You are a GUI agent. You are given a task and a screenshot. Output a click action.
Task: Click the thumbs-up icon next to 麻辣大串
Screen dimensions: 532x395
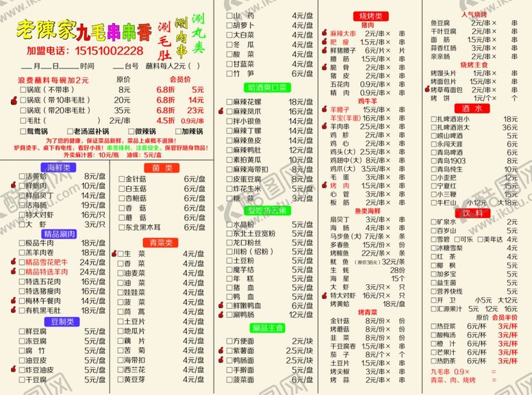[x=323, y=33]
